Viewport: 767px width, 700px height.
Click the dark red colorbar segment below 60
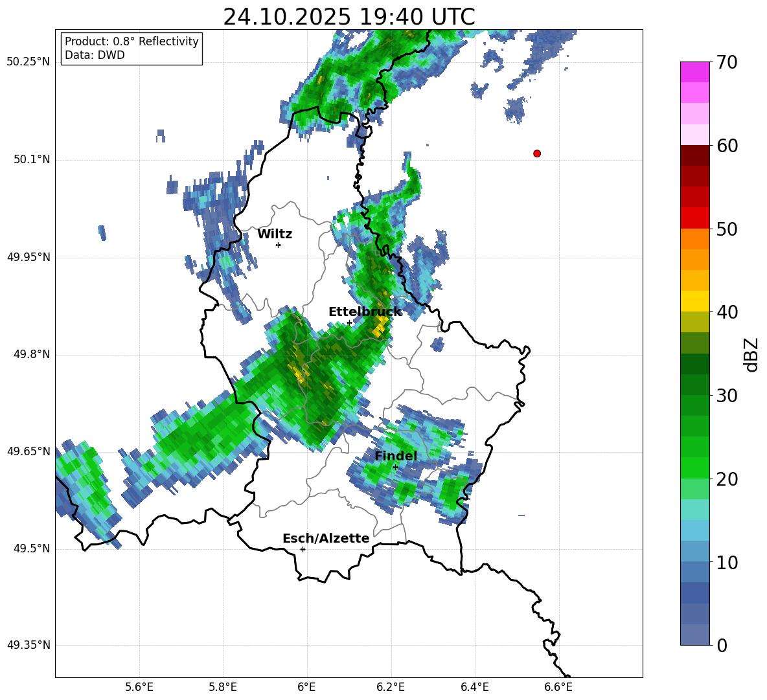click(694, 155)
